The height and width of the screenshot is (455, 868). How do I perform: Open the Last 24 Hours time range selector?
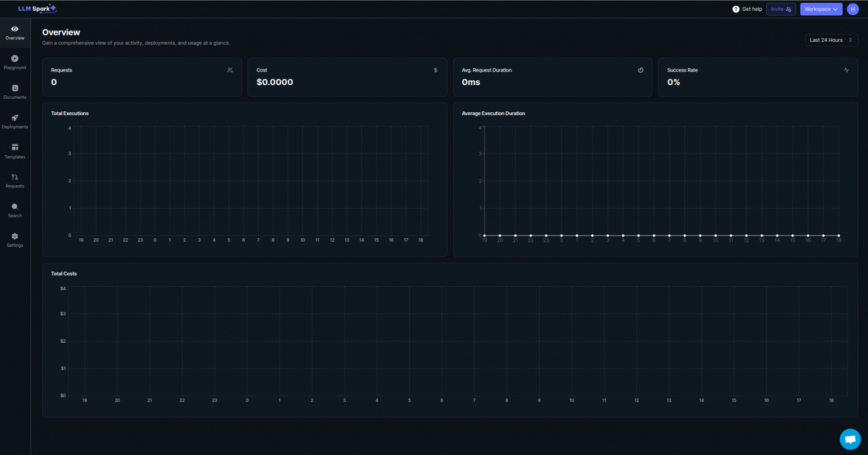pyautogui.click(x=831, y=40)
